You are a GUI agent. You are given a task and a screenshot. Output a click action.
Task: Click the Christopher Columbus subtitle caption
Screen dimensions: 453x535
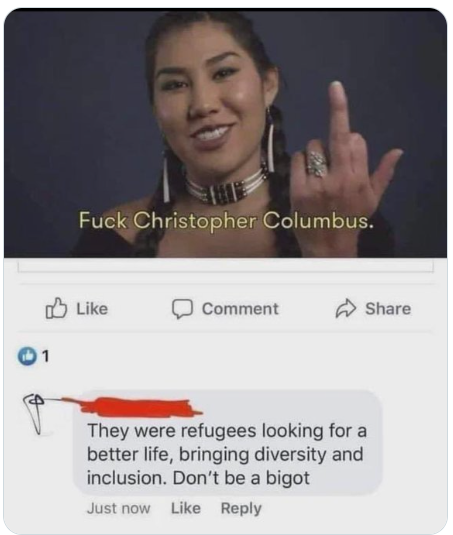226,220
